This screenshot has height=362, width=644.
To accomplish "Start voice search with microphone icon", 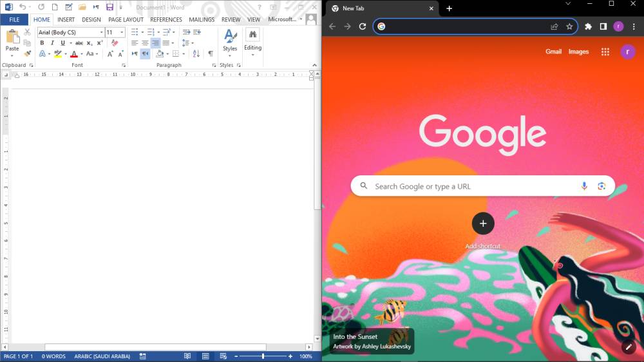I will pos(584,186).
